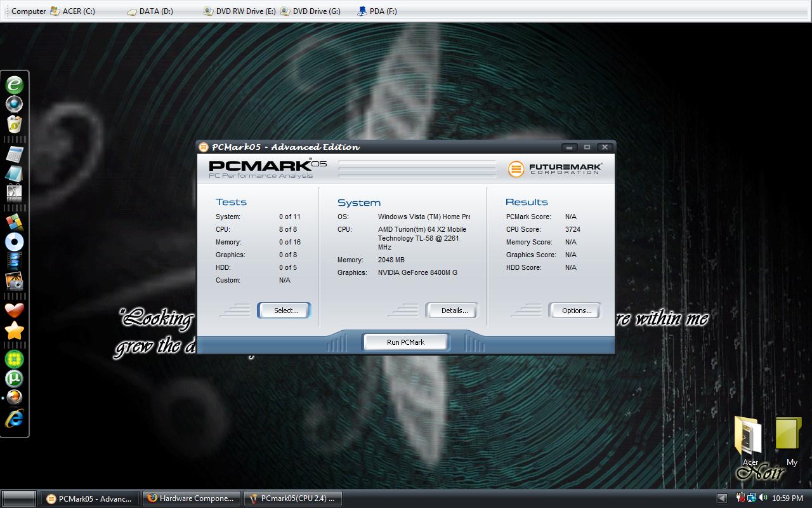812x508 pixels.
Task: Click the '0 of 11' system tests value
Action: pyautogui.click(x=290, y=217)
